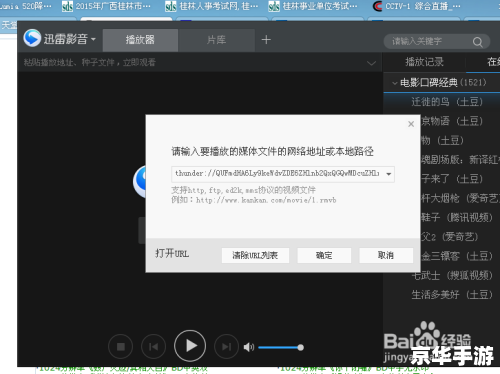500x374 pixels.
Task: Collapse the 电影口碑经典 category
Action: (395, 83)
